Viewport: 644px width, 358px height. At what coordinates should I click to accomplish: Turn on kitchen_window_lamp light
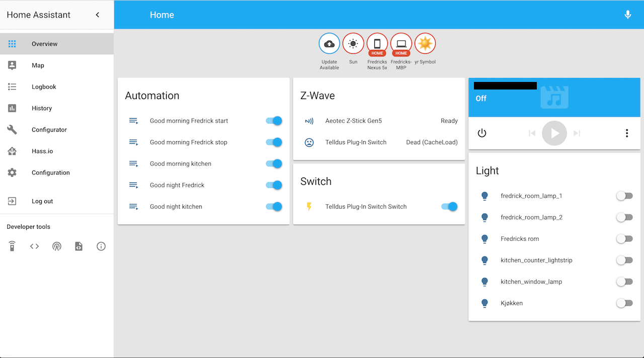click(624, 282)
